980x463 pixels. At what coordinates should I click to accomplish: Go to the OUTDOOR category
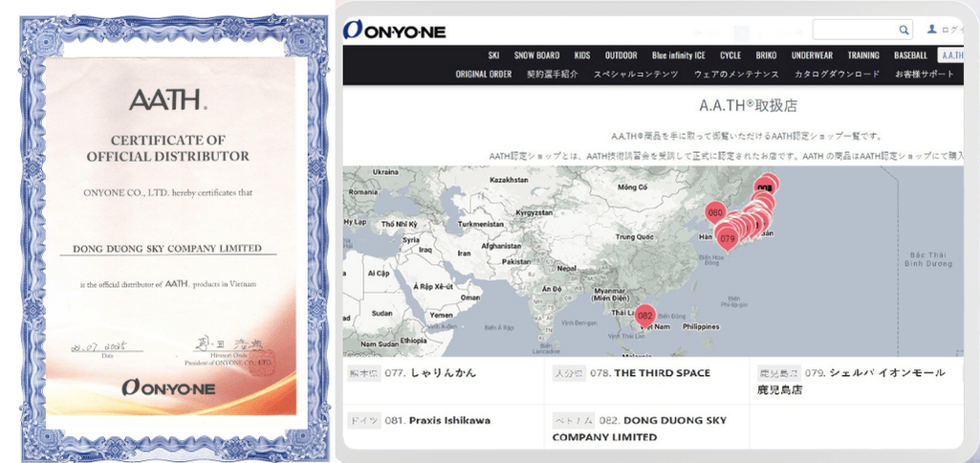click(621, 55)
